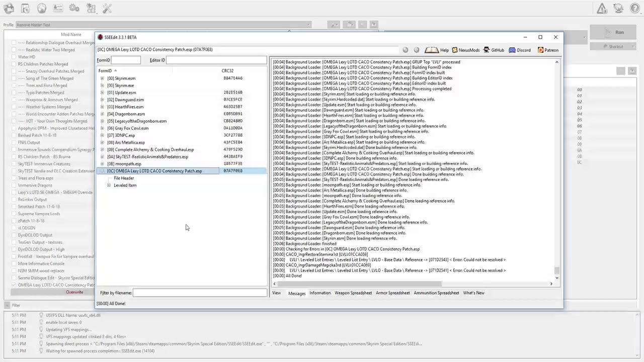Click the FormID input field

point(126,60)
